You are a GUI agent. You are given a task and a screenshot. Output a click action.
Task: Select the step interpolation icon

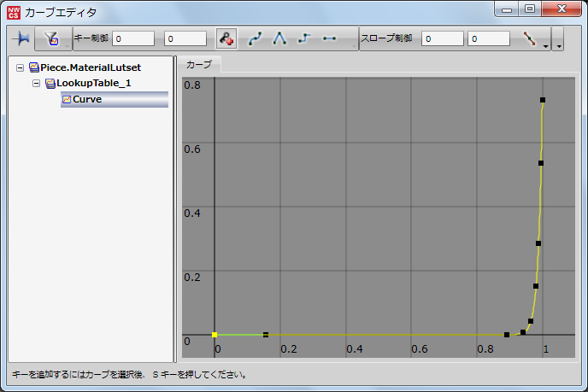click(x=304, y=38)
